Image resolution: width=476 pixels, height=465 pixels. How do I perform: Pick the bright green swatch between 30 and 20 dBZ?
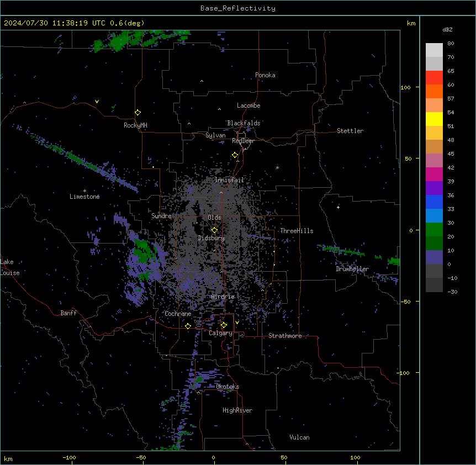pos(434,230)
